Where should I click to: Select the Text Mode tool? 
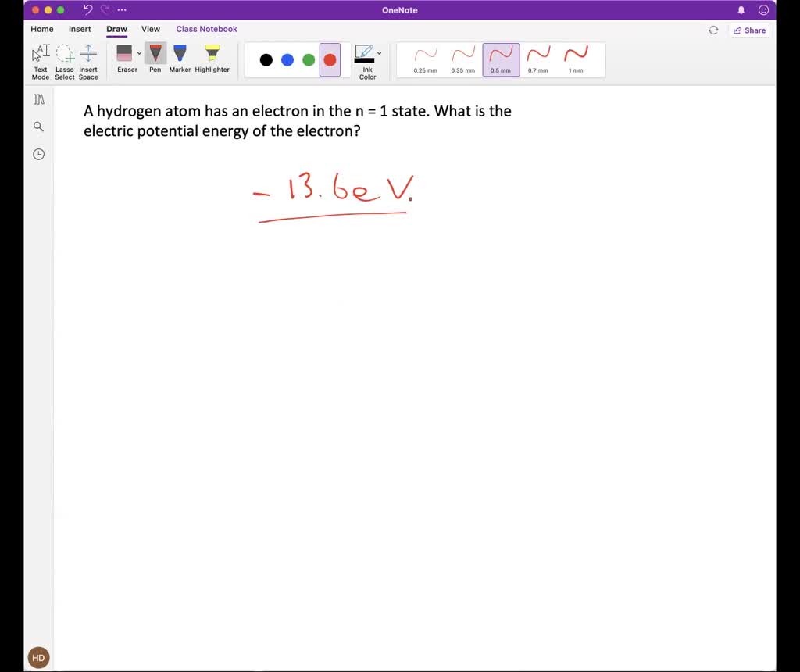[41, 61]
